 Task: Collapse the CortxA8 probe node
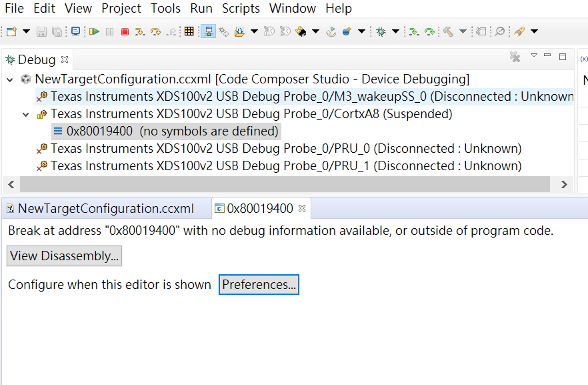coord(26,114)
